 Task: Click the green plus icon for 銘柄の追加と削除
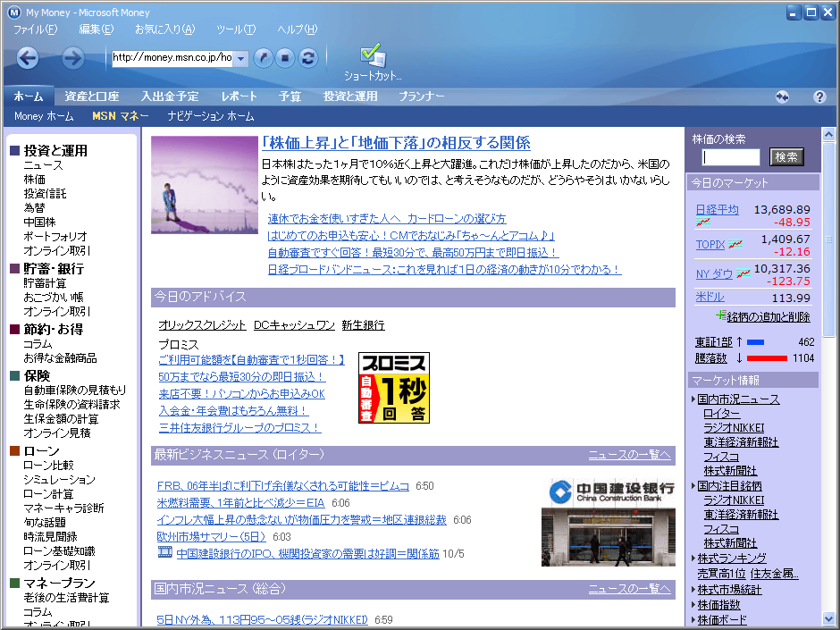tap(721, 315)
